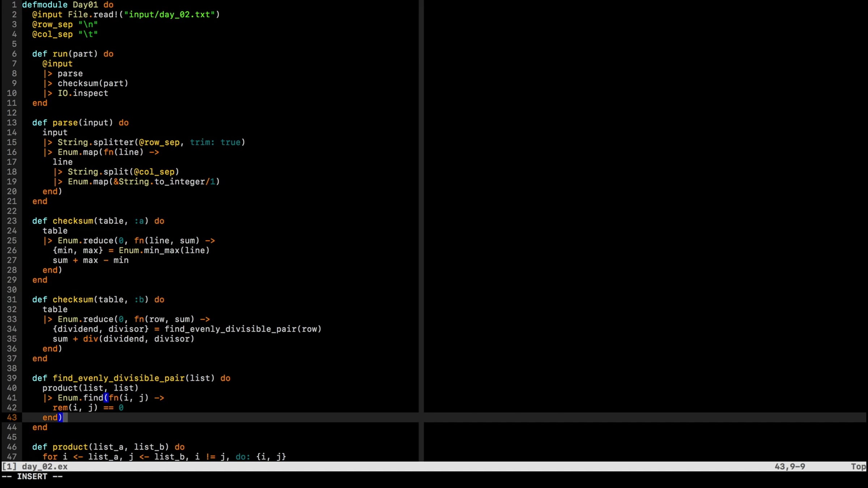Click line number 39 in the gutter
This screenshot has width=868, height=488.
[12, 378]
